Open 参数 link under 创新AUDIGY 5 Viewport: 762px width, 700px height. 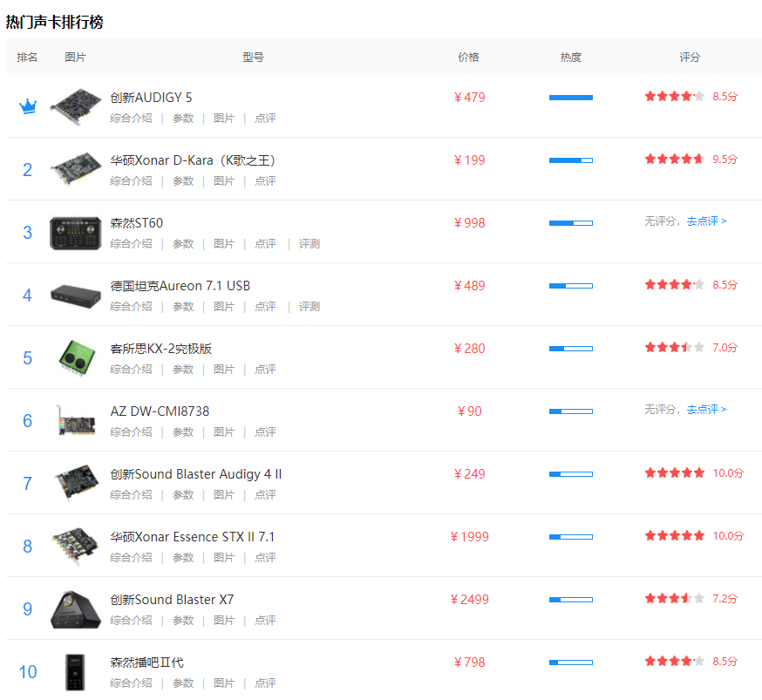click(183, 119)
